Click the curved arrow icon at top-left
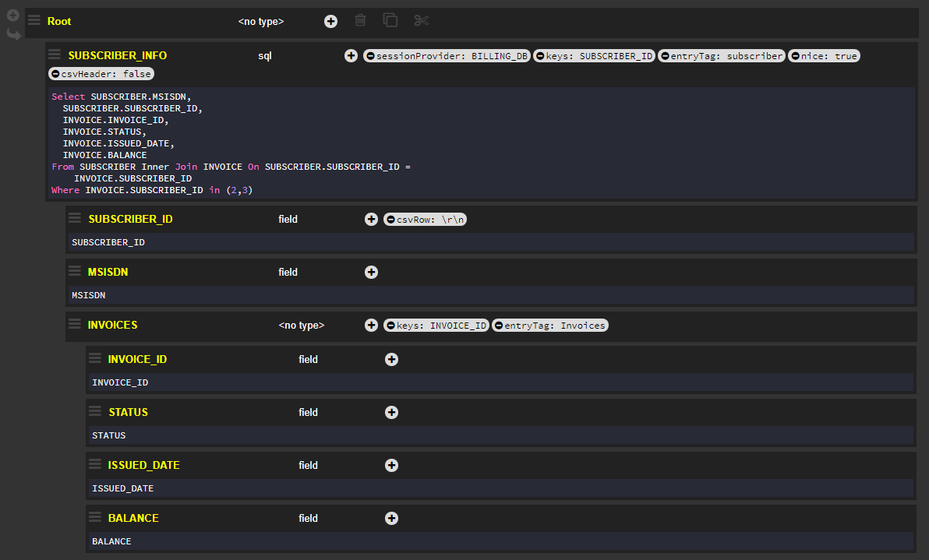This screenshot has height=560, width=929. point(13,34)
